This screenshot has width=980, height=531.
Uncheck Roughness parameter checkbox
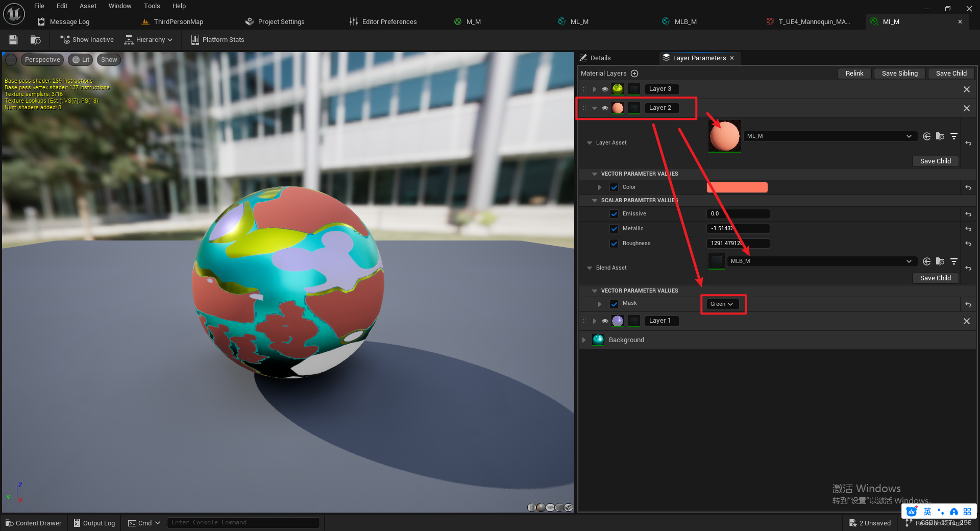coord(614,244)
